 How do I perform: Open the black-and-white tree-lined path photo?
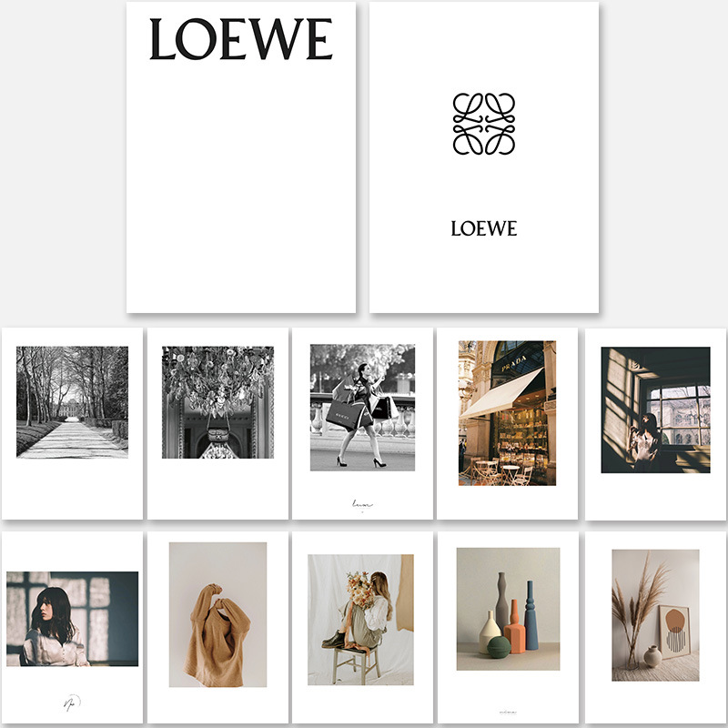pyautogui.click(x=73, y=402)
